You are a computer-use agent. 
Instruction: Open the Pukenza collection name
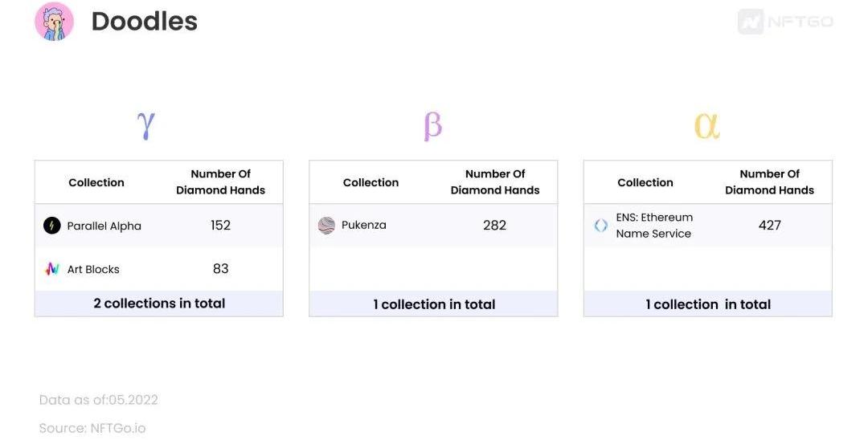[364, 226]
